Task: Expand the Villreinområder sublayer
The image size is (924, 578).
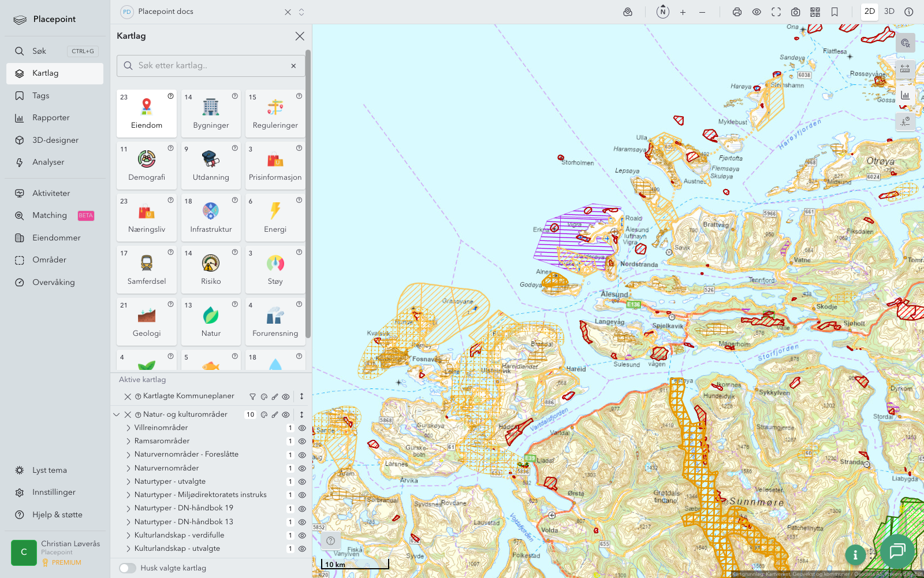Action: point(128,428)
